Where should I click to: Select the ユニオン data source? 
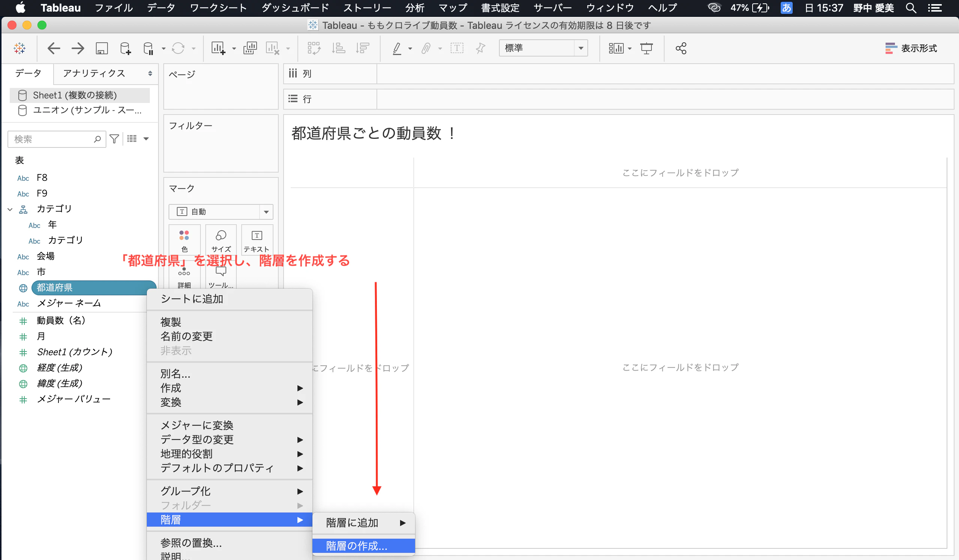point(79,110)
